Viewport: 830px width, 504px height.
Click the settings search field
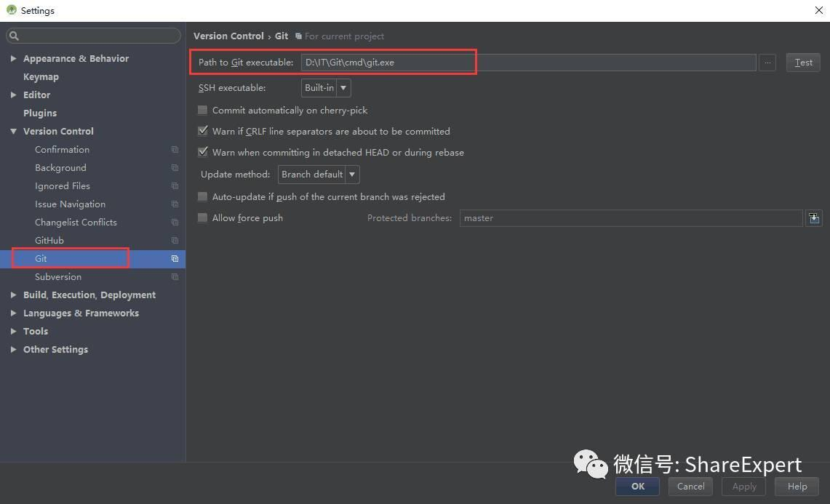click(x=93, y=36)
